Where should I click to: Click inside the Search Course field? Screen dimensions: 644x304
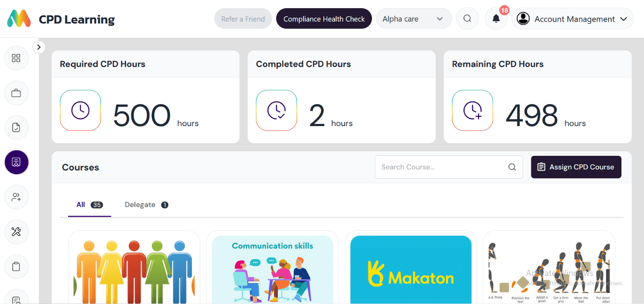coord(440,167)
